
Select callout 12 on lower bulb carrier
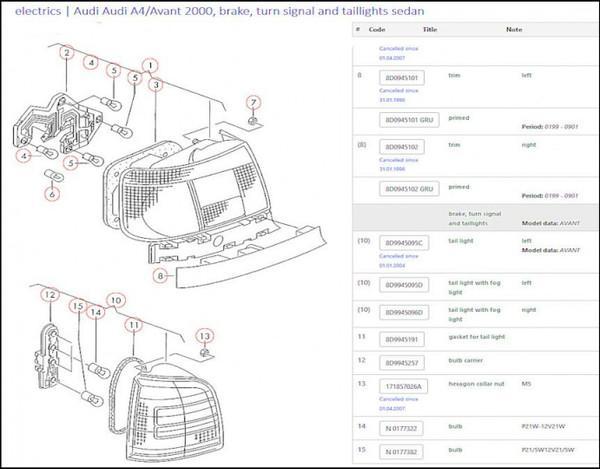coord(47,294)
